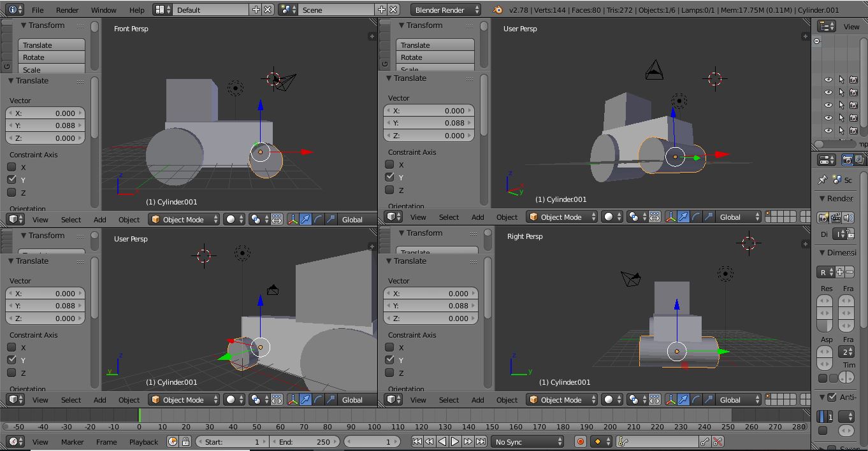Collapse Transform panel beside Front Persp
Screen dimensions: 868x451
click(24, 25)
